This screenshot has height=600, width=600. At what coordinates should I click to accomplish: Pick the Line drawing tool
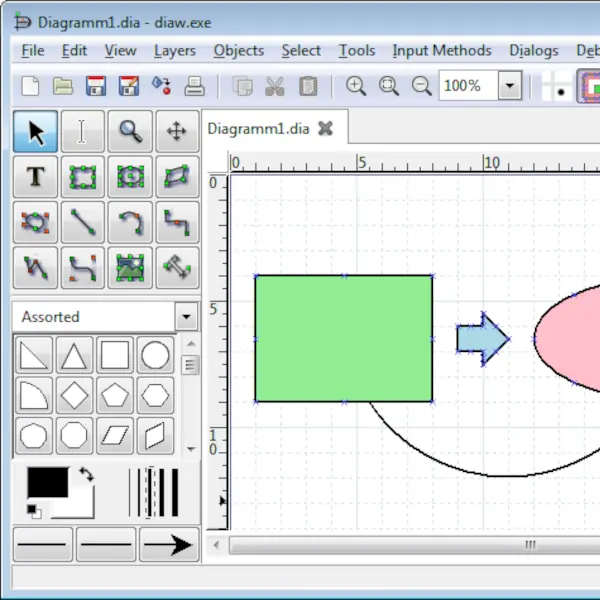pyautogui.click(x=82, y=222)
